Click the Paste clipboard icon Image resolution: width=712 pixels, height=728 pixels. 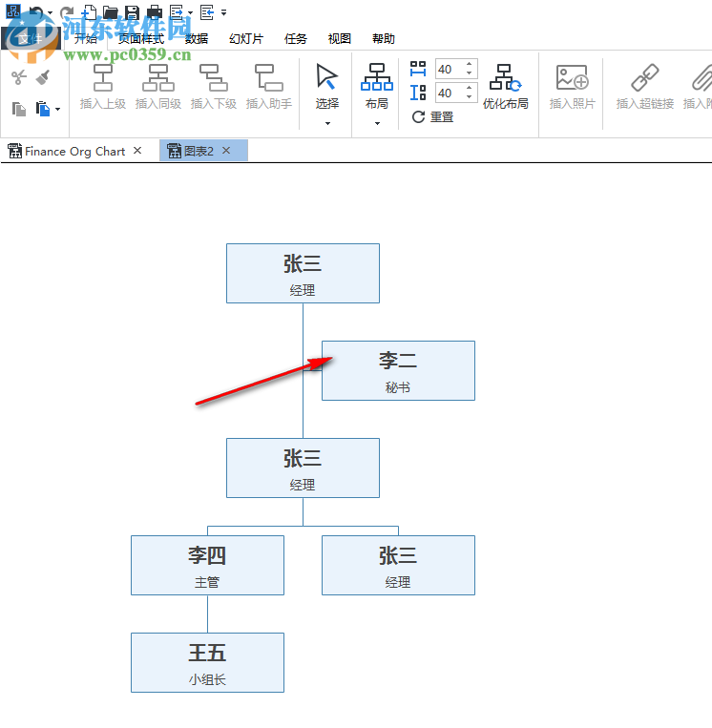[x=43, y=109]
